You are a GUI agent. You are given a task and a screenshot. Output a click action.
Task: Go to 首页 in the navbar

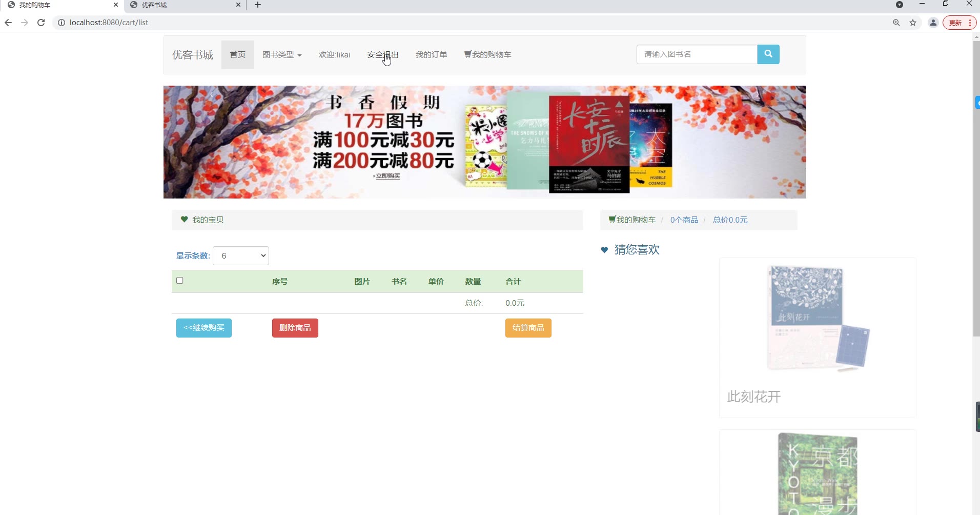(238, 55)
